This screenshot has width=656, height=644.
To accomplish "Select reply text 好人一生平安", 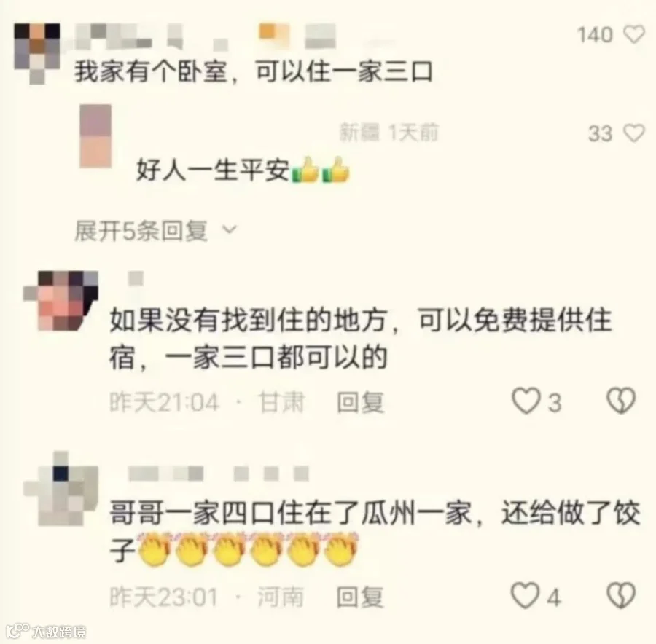I will (x=213, y=170).
